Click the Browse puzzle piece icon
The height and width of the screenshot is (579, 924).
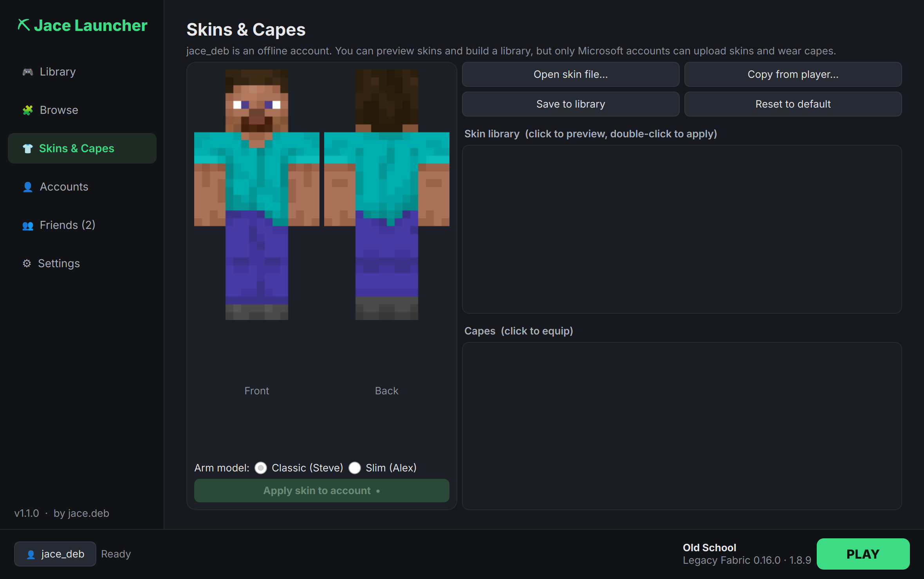27,110
